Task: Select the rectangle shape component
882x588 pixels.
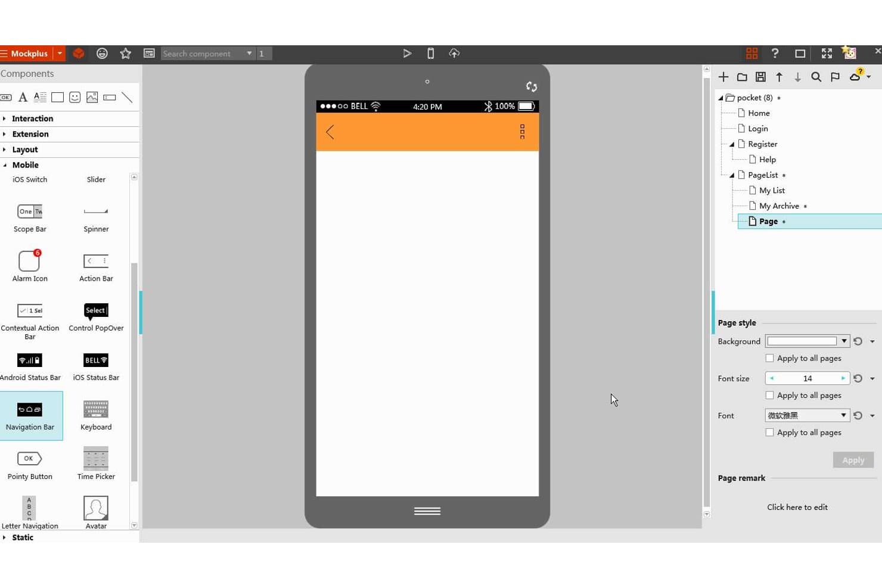Action: point(57,97)
